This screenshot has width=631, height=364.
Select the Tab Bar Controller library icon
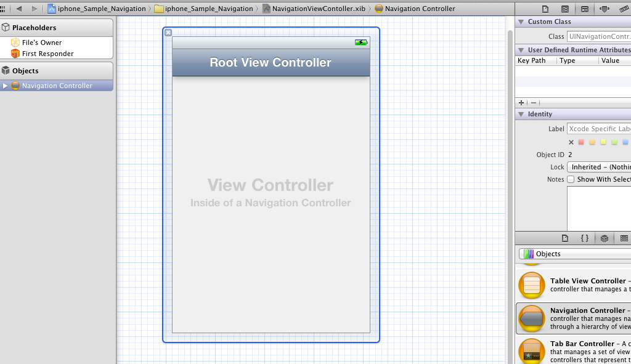532,352
